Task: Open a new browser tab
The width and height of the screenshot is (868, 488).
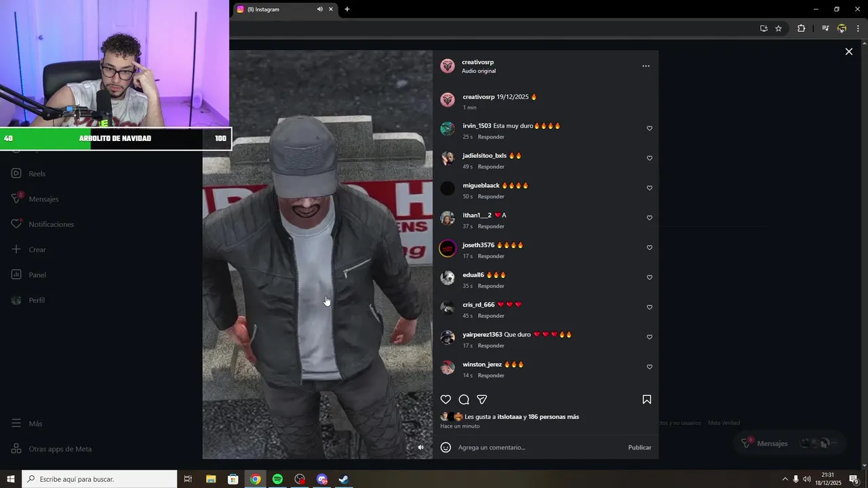Action: click(347, 9)
